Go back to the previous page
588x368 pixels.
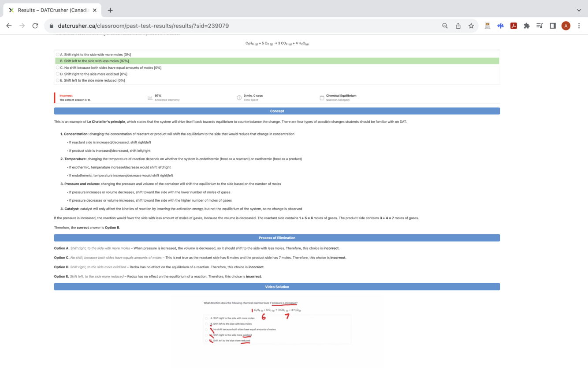(9, 26)
